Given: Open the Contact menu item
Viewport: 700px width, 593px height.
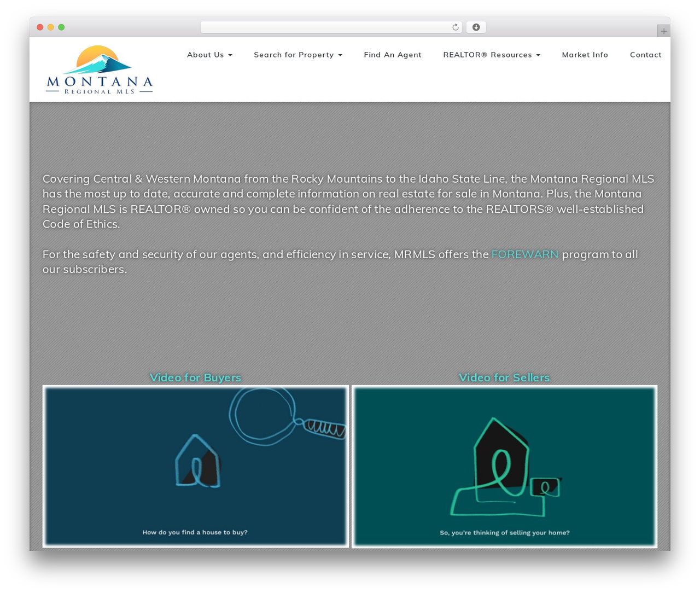Looking at the screenshot, I should (x=646, y=55).
